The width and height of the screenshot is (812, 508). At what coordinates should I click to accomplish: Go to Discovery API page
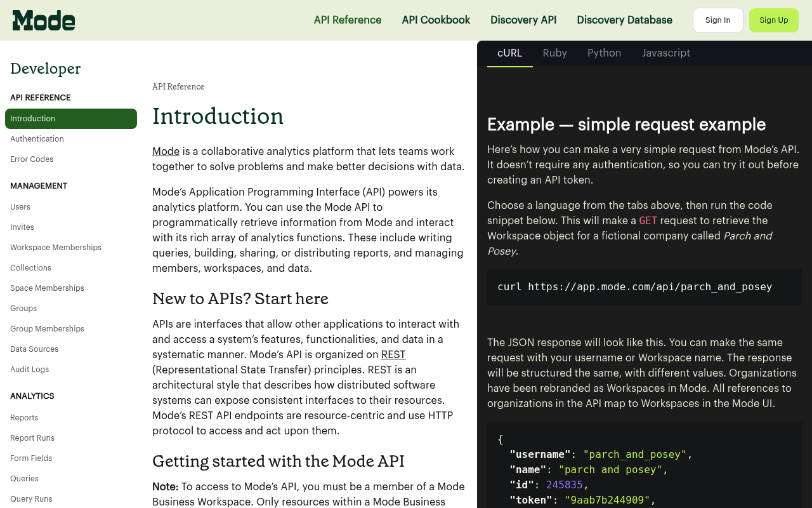click(x=523, y=20)
